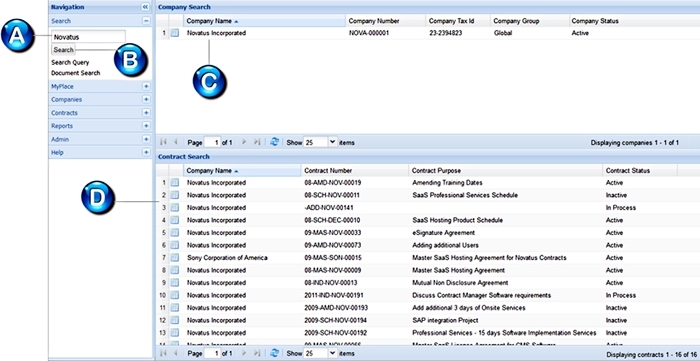Expand the Help section plus icon
The height and width of the screenshot is (361, 700).
[x=146, y=152]
